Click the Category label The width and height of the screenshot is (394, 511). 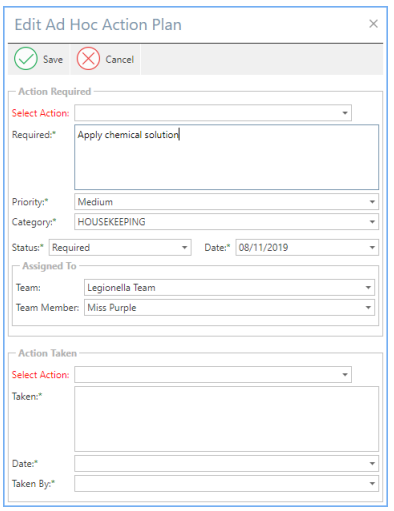pyautogui.click(x=34, y=222)
